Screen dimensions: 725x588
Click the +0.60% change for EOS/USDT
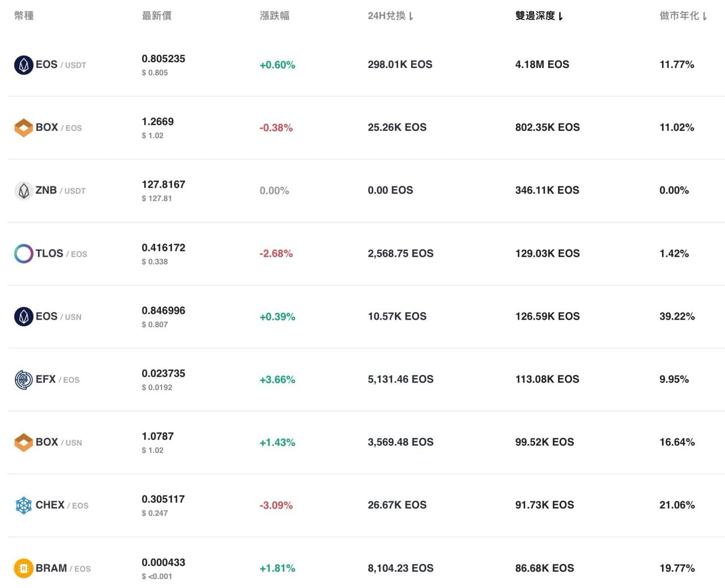(276, 65)
